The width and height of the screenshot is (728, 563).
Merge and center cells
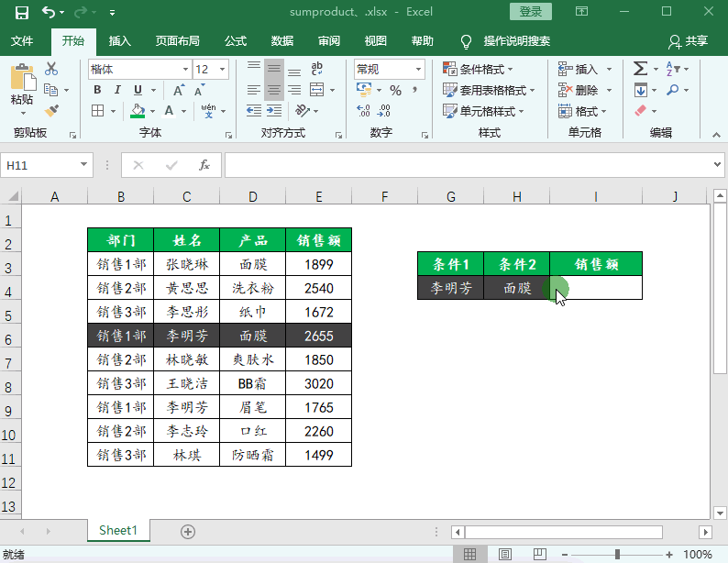[316, 90]
